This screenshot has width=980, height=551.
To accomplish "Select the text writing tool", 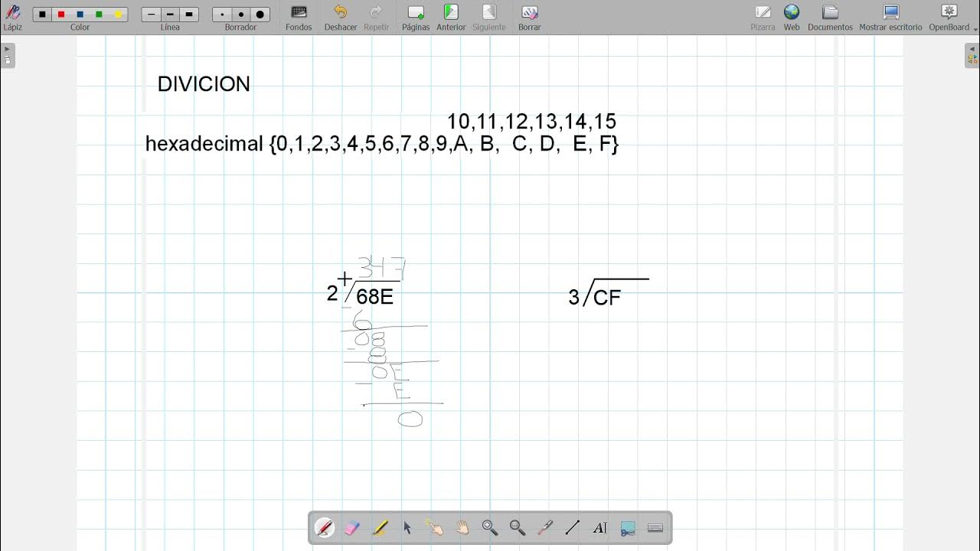I will click(600, 528).
